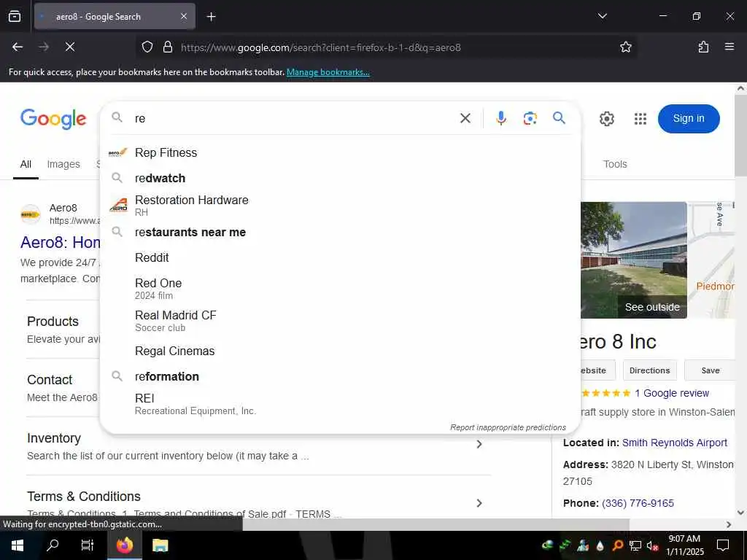Open the Aero8 home page result title
This screenshot has height=560, width=747.
tap(60, 242)
